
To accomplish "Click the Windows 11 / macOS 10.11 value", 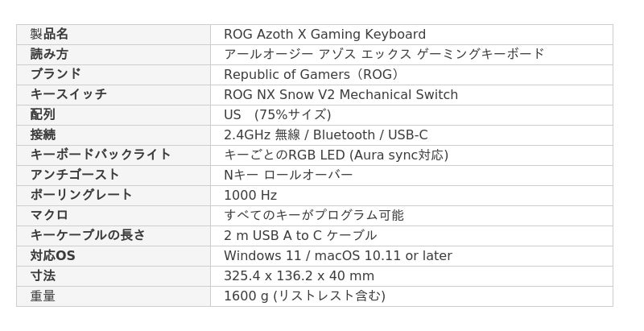I will click(337, 256).
